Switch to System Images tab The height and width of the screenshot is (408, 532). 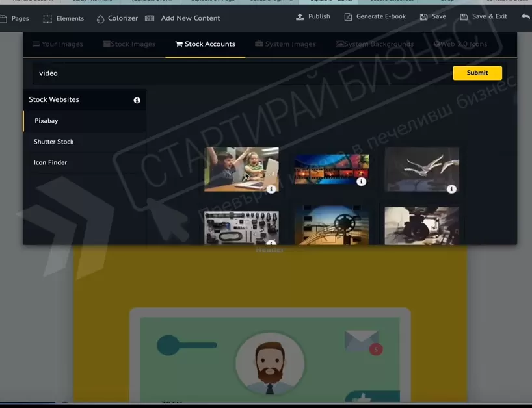pyautogui.click(x=286, y=44)
